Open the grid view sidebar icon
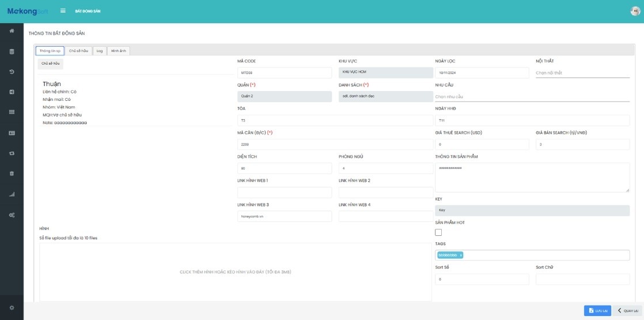Image resolution: width=644 pixels, height=320 pixels. [12, 112]
